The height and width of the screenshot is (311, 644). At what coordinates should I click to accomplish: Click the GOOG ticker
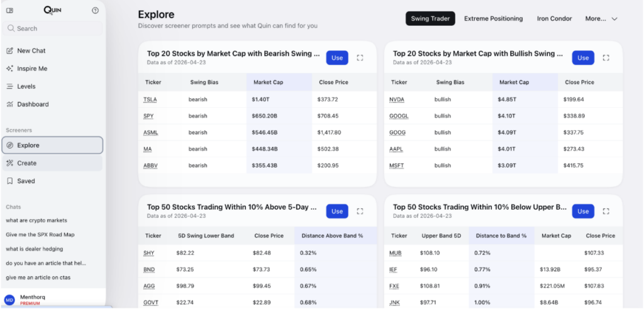coord(397,132)
